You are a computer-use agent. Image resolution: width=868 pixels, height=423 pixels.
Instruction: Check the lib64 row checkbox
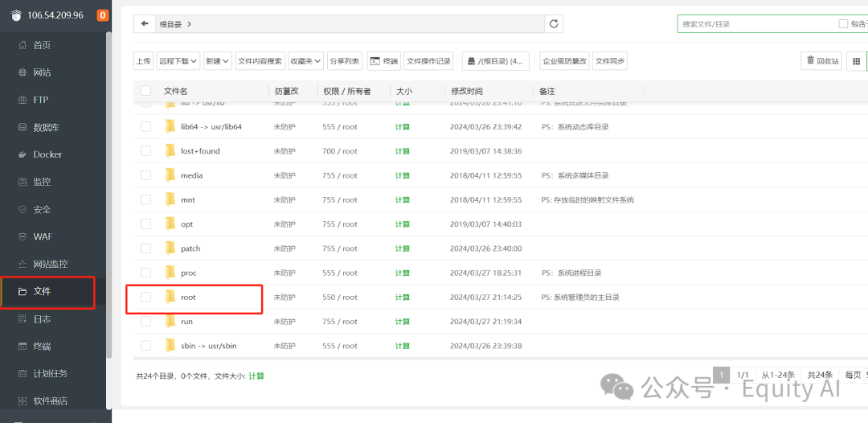click(145, 127)
